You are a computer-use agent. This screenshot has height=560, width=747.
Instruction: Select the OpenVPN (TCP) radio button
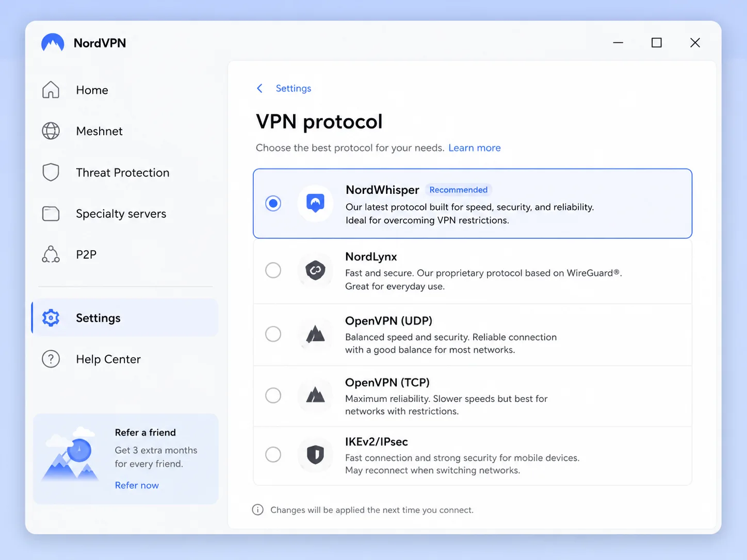(x=273, y=396)
